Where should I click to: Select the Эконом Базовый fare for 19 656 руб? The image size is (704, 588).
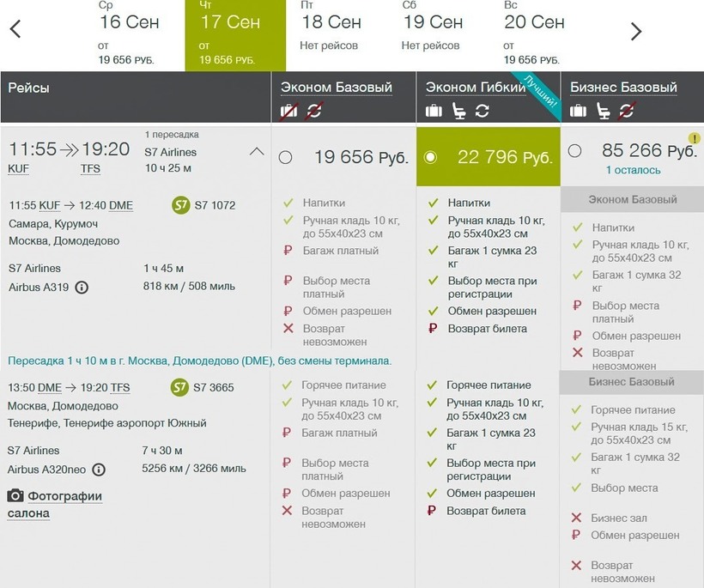tap(285, 157)
